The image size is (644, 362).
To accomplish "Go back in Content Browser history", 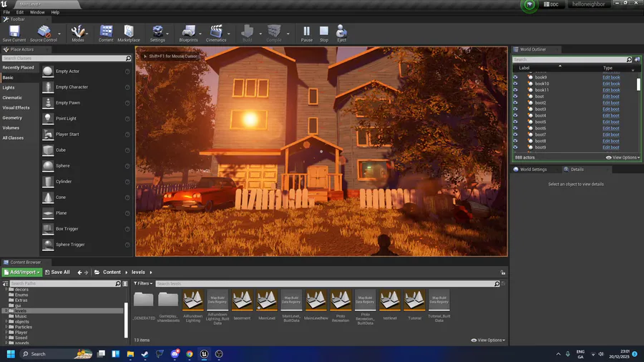I will [79, 273].
